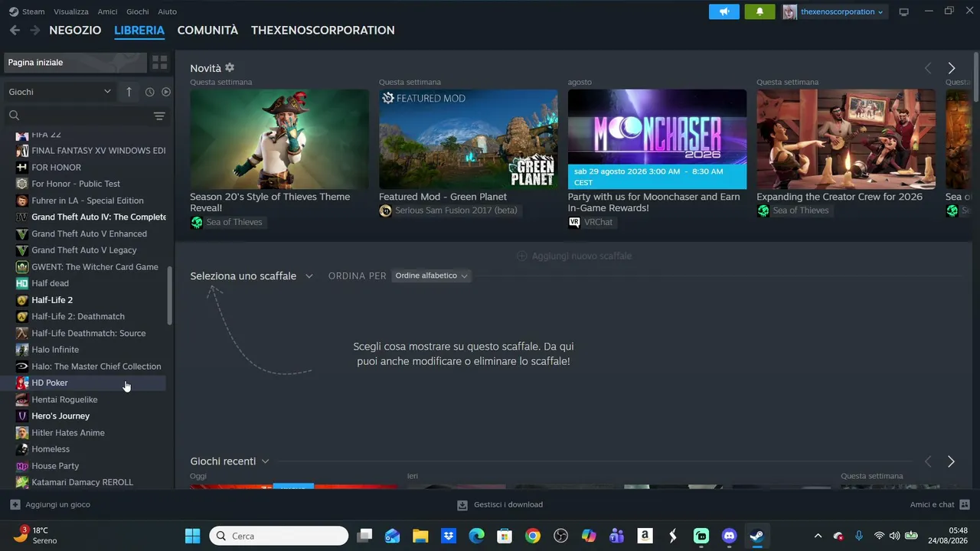Screen dimensions: 980x551
Task: Click Aggiungi nuovo scaffale
Action: point(574,256)
